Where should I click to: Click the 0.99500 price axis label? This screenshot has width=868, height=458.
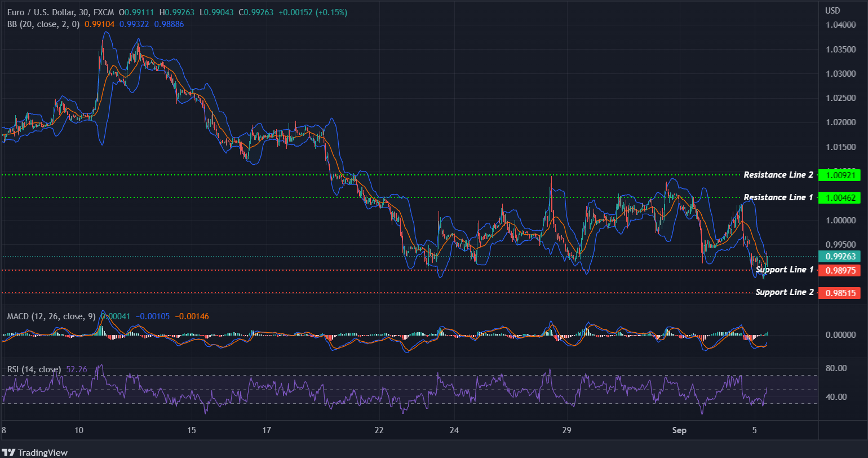click(841, 245)
